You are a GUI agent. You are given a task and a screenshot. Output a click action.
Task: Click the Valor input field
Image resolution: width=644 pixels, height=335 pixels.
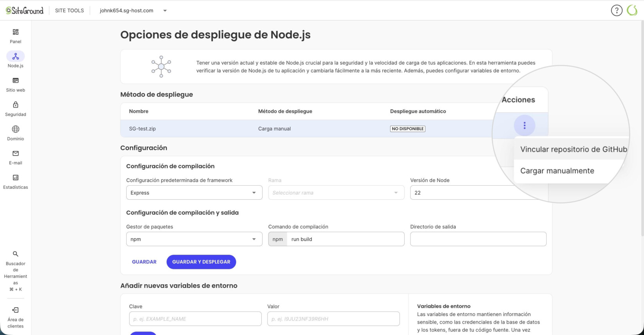(x=333, y=319)
